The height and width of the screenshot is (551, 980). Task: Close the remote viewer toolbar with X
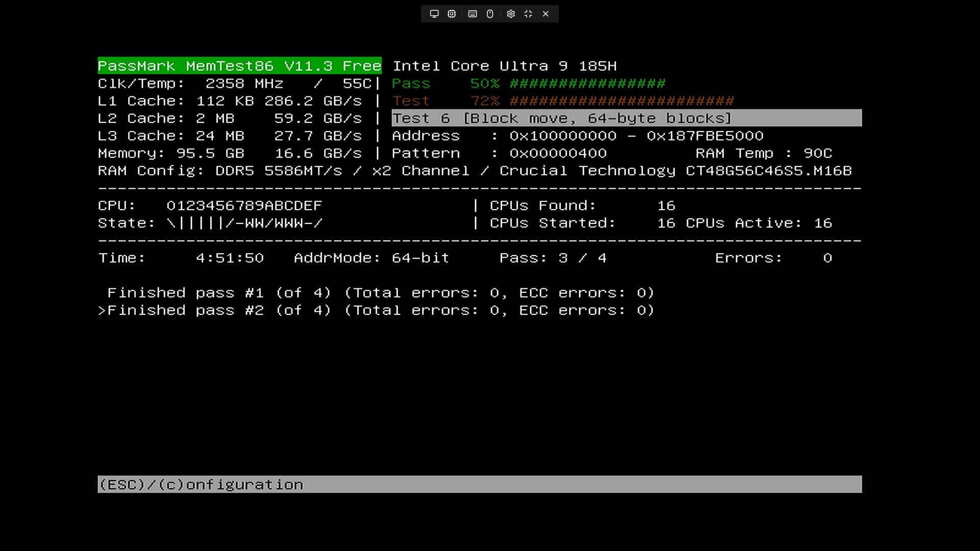(x=546, y=14)
